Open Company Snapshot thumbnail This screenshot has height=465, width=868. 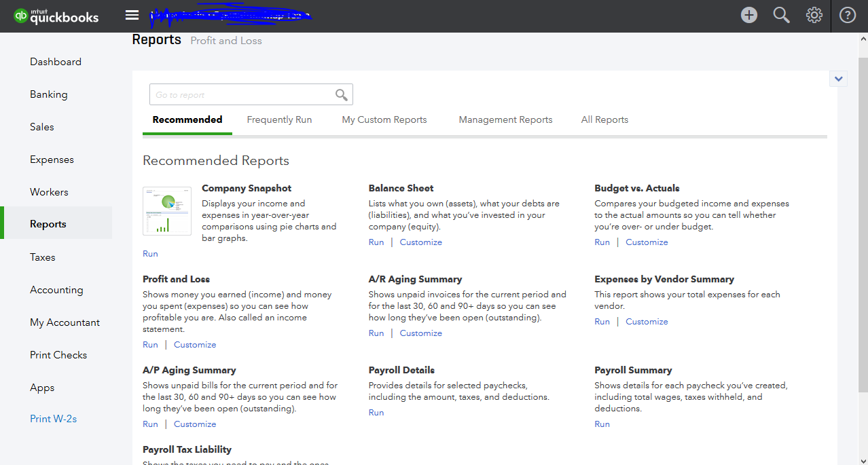coord(167,211)
